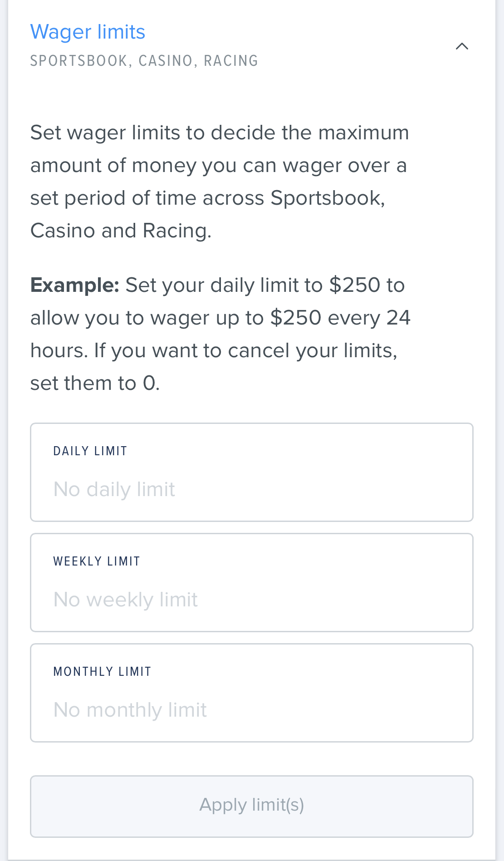The width and height of the screenshot is (504, 861).
Task: Click the SPORTSBOOK, CASINO, RACING subtitle
Action: click(144, 60)
